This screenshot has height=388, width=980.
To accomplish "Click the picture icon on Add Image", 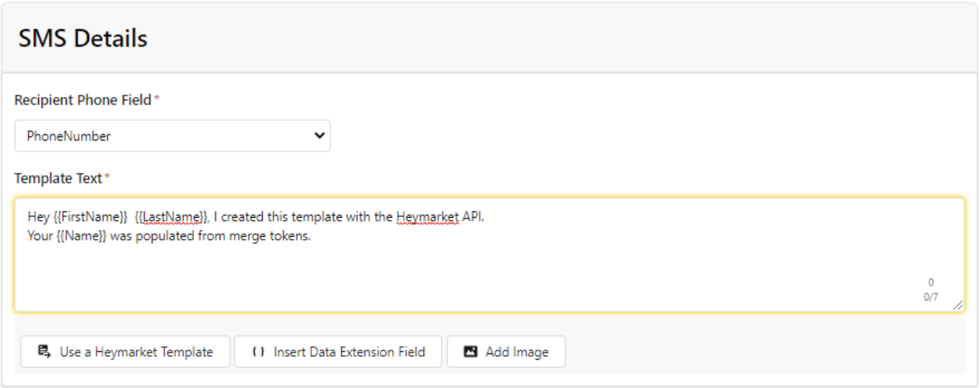I will [x=471, y=351].
